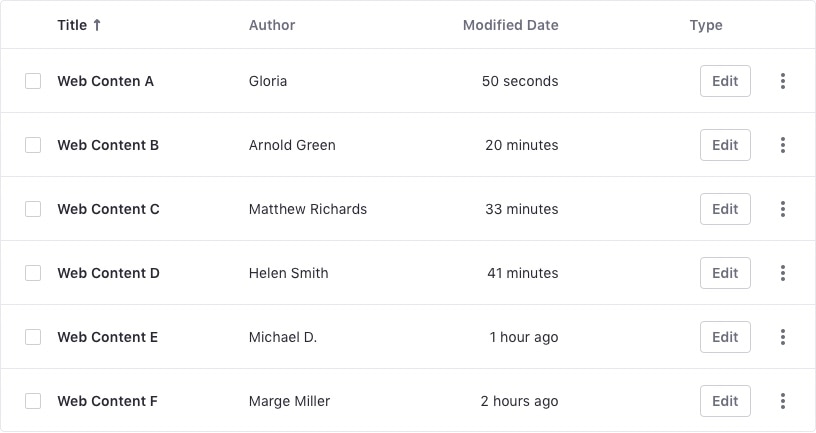This screenshot has height=433, width=816.
Task: Check the Web Content F row checkbox
Action: (x=33, y=401)
